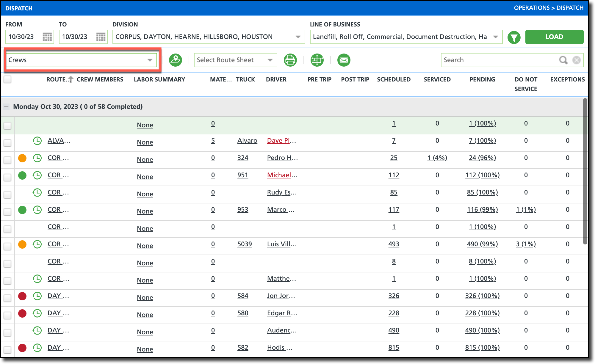595x364 pixels.
Task: Check the ALVA route row checkbox
Action: coord(8,143)
